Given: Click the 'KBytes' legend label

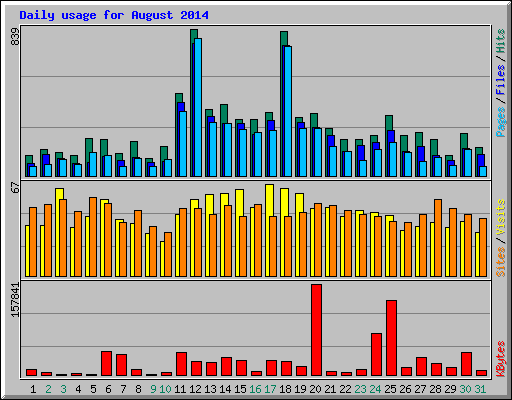Looking at the screenshot, I should point(501,359).
